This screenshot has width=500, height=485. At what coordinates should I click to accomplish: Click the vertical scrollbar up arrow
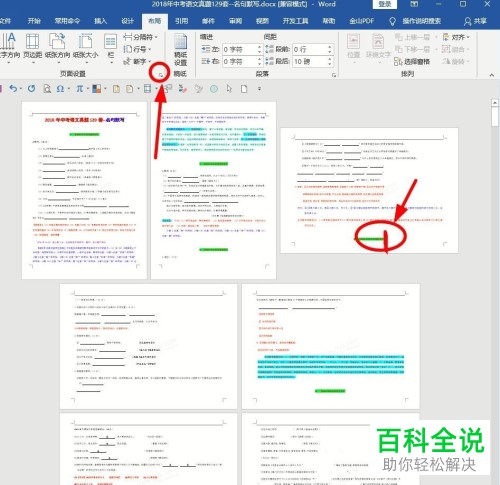coord(495,103)
